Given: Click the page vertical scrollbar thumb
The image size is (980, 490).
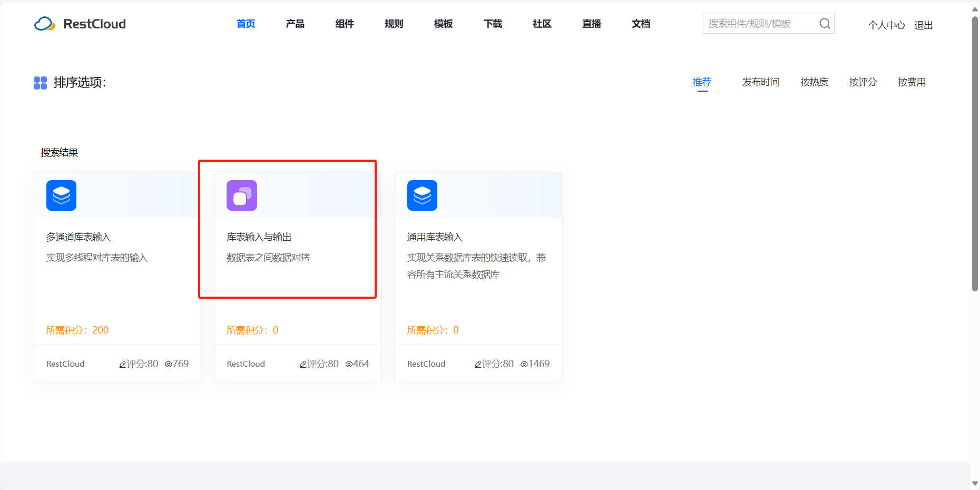Looking at the screenshot, I should tap(975, 153).
